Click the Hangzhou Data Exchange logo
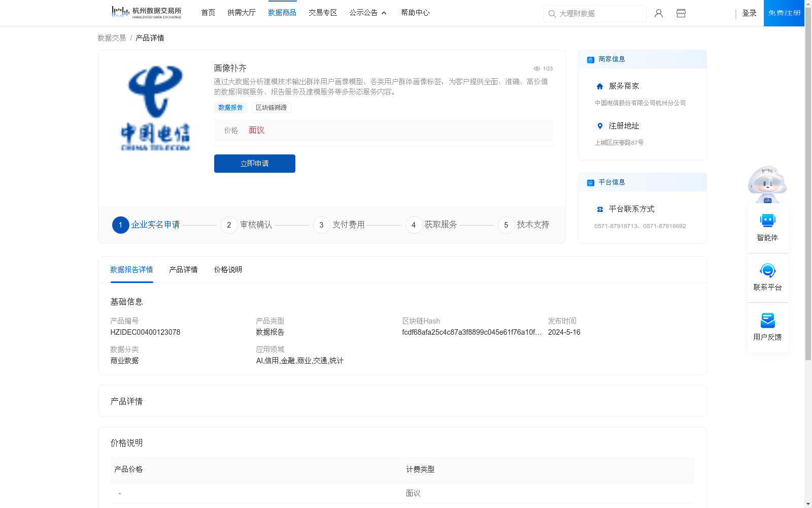Viewport: 812px width, 508px height. tap(146, 13)
